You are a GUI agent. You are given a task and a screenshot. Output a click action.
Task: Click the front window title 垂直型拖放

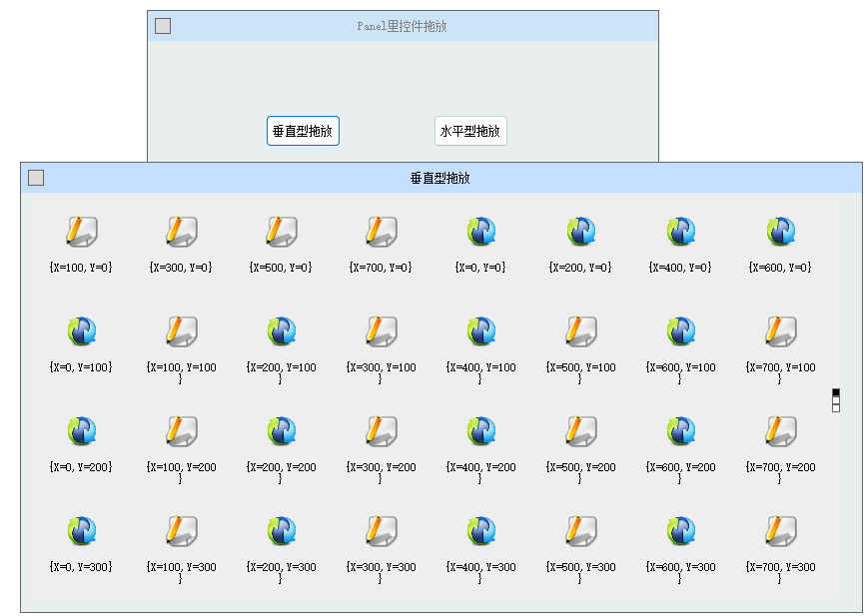tap(440, 178)
